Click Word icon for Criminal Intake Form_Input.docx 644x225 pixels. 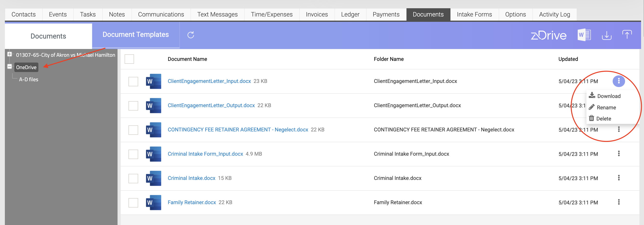click(x=153, y=154)
